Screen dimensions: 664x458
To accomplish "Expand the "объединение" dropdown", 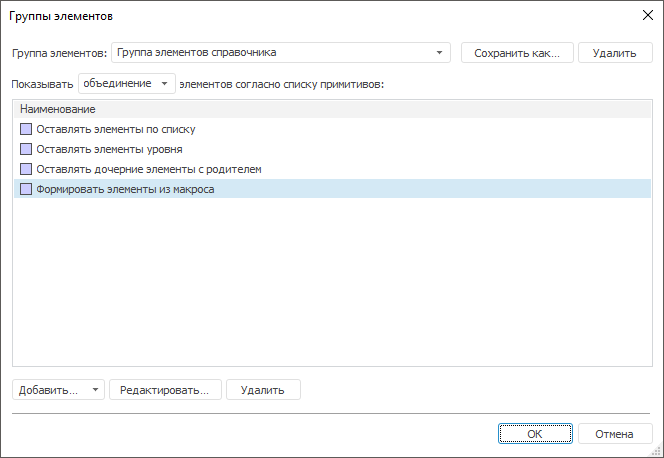I will [x=164, y=84].
